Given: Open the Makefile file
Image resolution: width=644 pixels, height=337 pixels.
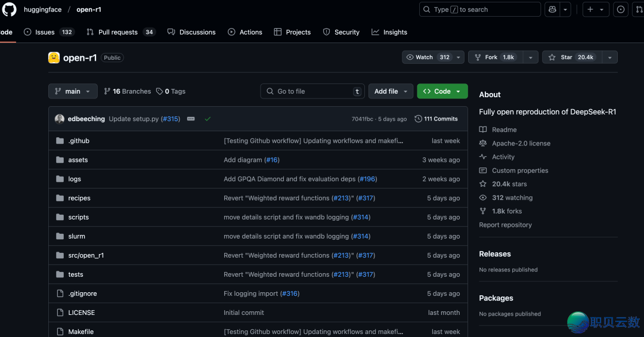Looking at the screenshot, I should [x=81, y=332].
